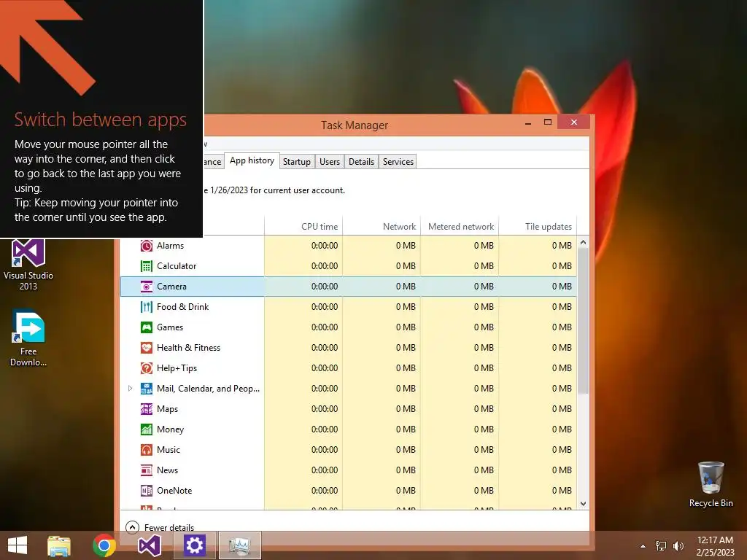Click the Help+Tips icon
Viewport: 747px width, 560px height.
click(x=146, y=368)
